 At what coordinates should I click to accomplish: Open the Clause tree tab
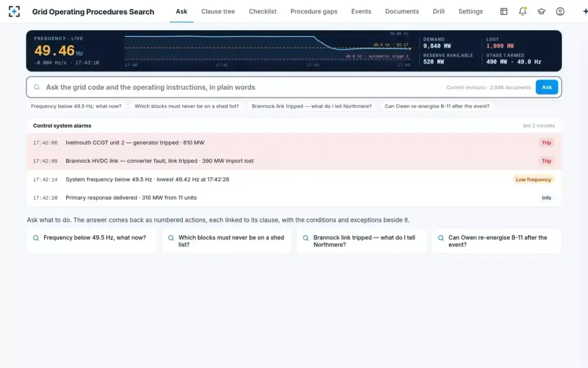pyautogui.click(x=218, y=11)
